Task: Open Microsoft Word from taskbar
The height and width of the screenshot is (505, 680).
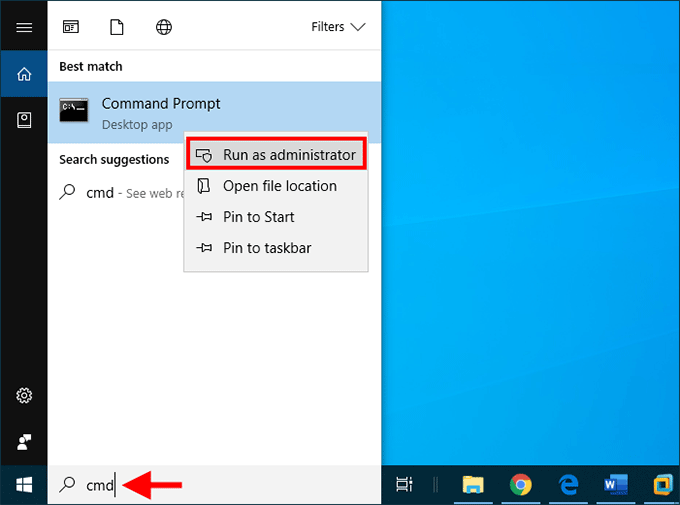Action: [x=615, y=485]
